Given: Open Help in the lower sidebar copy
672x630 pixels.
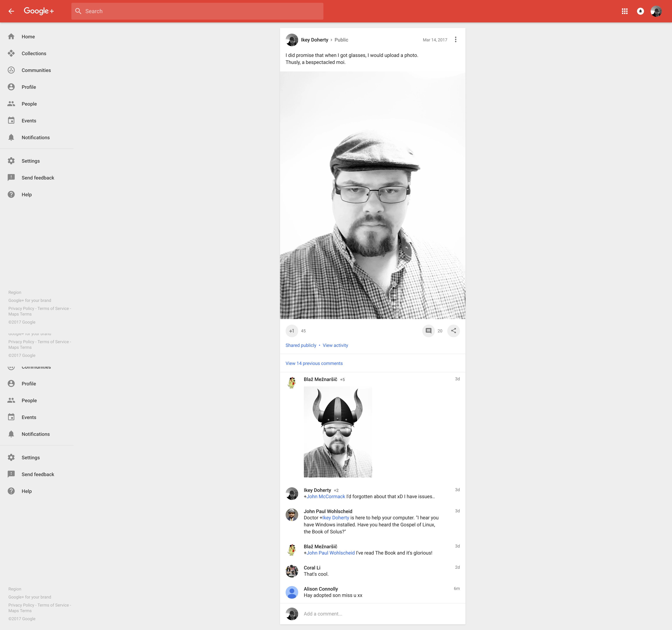Looking at the screenshot, I should click(x=37, y=491).
